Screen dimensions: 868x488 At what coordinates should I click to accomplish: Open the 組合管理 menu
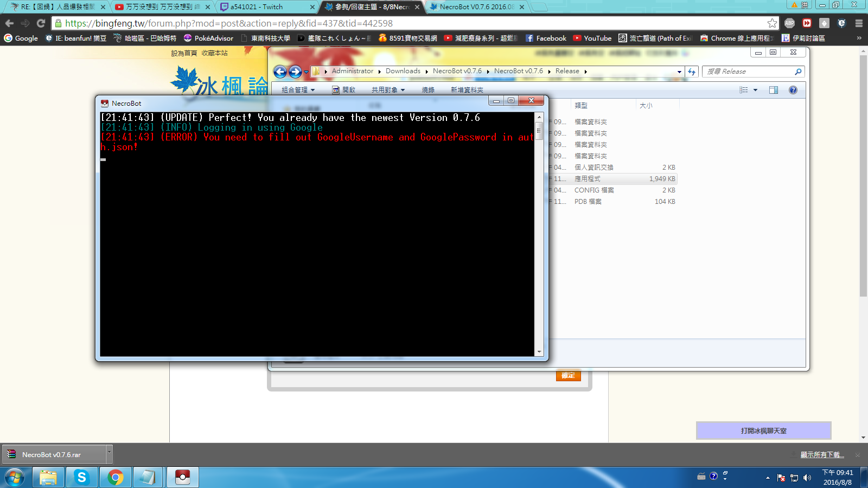[x=298, y=90]
